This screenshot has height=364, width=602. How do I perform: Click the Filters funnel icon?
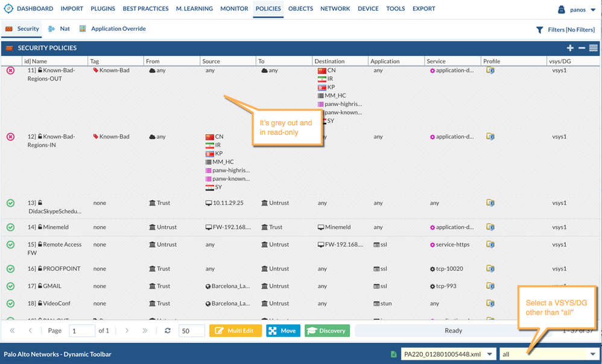coord(539,30)
